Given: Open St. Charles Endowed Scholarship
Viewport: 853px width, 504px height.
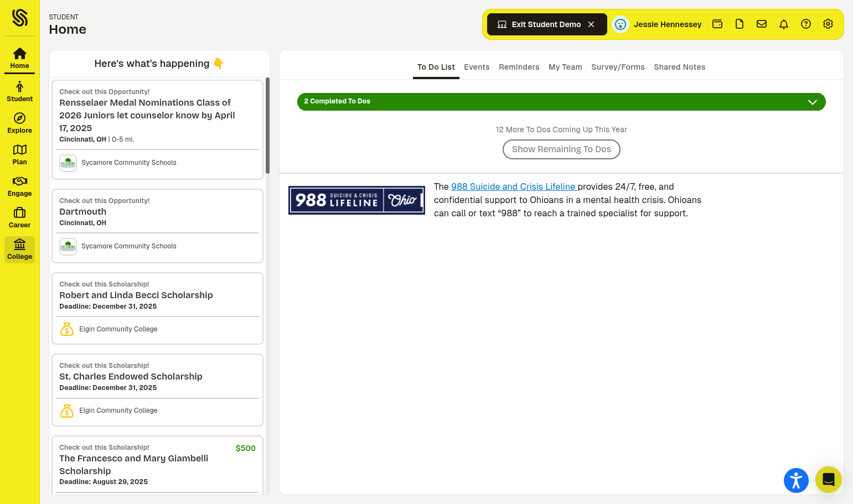Looking at the screenshot, I should 157,390.
